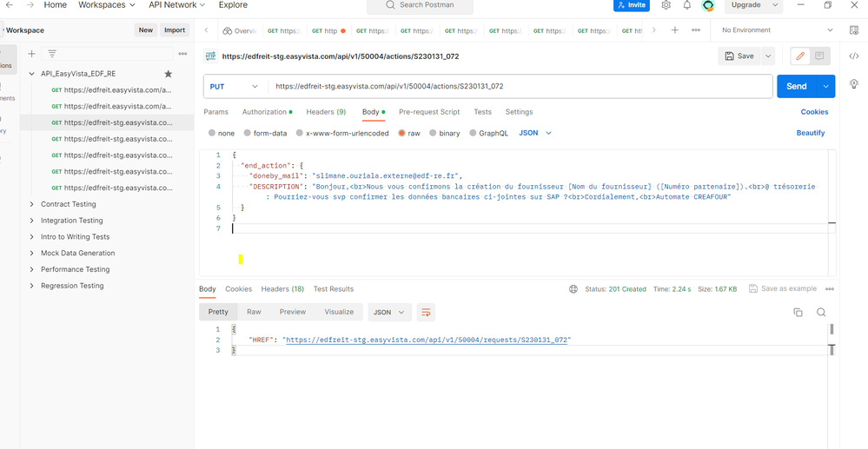Select the binary body type option
The image size is (868, 449).
coord(434,134)
